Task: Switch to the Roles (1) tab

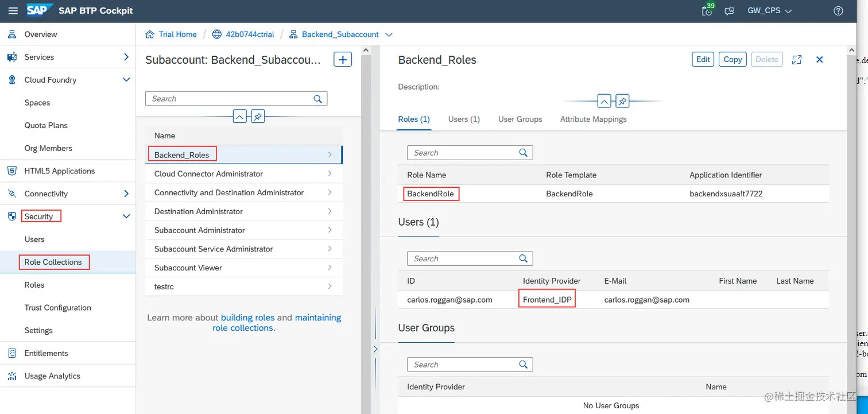Action: coord(414,119)
